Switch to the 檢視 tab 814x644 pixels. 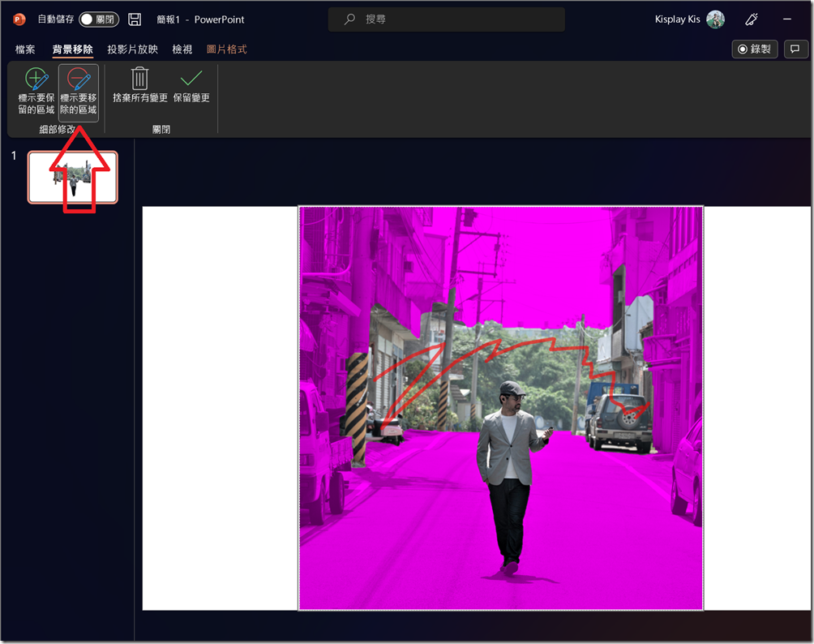(182, 49)
